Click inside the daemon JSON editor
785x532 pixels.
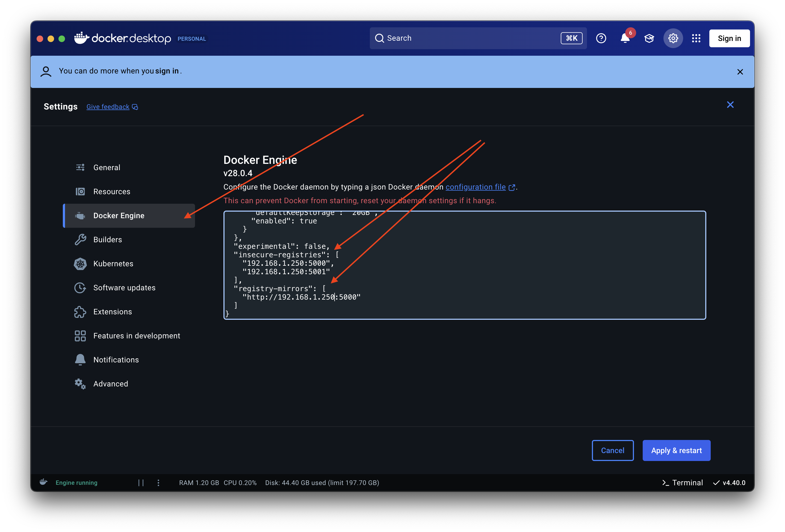[464, 265]
